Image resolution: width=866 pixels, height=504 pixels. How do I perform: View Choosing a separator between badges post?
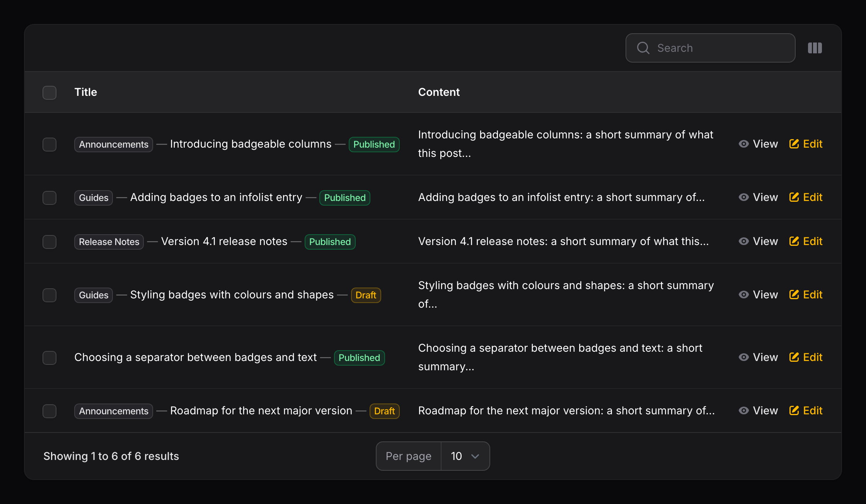[x=758, y=358]
